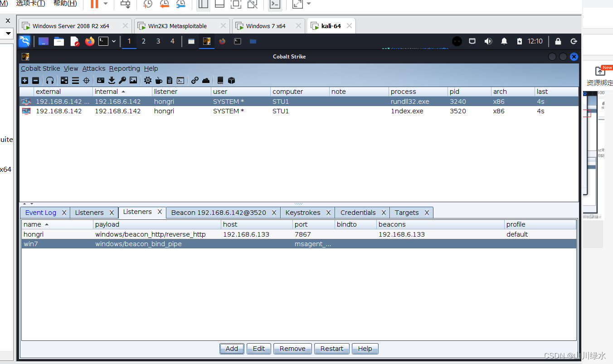The height and width of the screenshot is (364, 613).
Task: Click the Remove listener button
Action: [292, 349]
